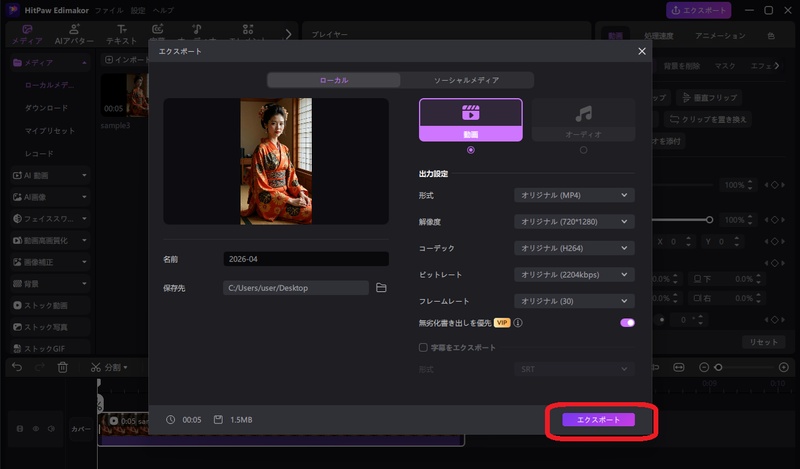
Task: Click the カバー button on the track
Action: tap(81, 429)
